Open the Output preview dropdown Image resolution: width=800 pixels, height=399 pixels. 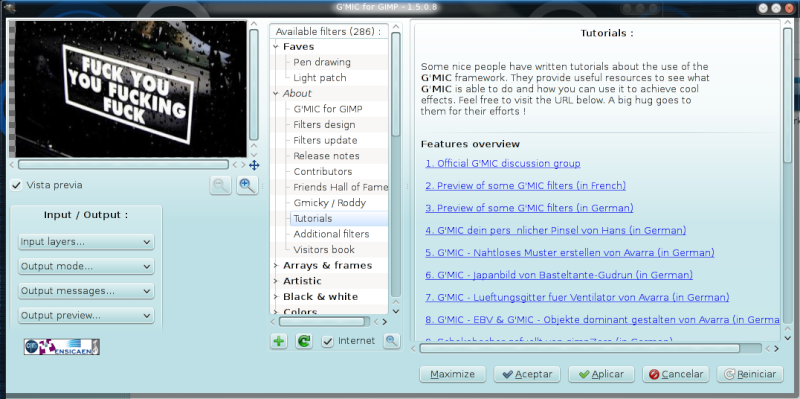tap(86, 315)
